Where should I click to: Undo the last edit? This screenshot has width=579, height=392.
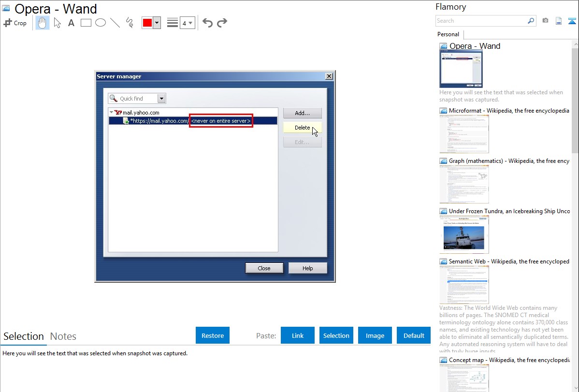pyautogui.click(x=207, y=23)
